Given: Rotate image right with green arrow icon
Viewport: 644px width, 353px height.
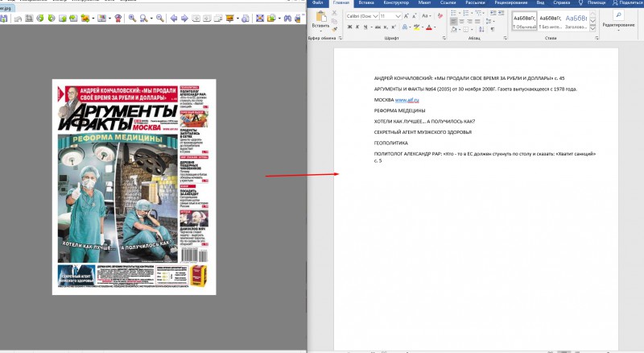Looking at the screenshot, I should [x=52, y=18].
